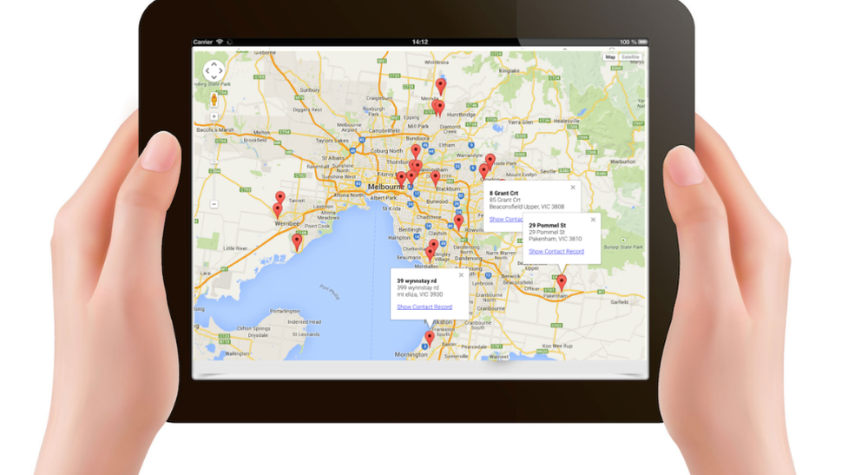Image resolution: width=868 pixels, height=475 pixels.
Task: Select the red marker below Whittlesea
Action: pyautogui.click(x=441, y=86)
